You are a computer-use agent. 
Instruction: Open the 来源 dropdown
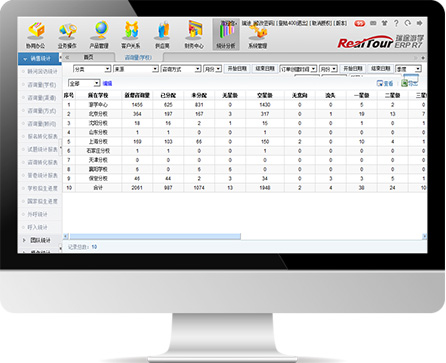point(136,69)
